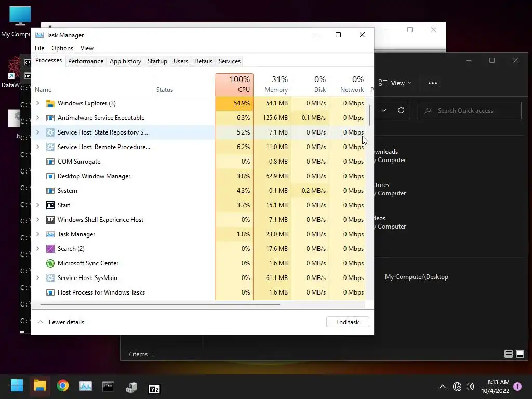
Task: Expand the Search (2) process group
Action: (37, 249)
